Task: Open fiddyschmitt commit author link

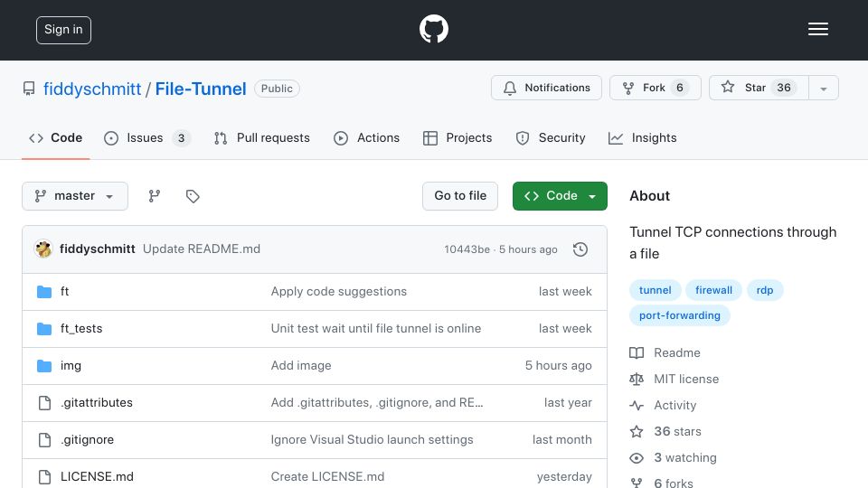Action: click(98, 249)
